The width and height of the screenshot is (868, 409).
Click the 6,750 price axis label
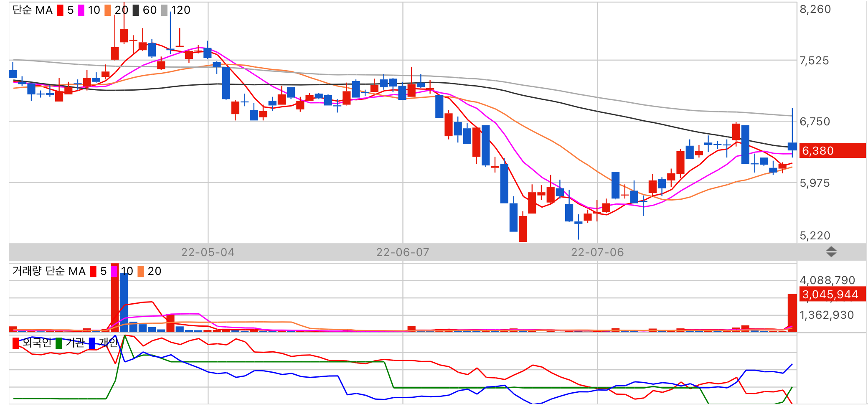pyautogui.click(x=815, y=122)
